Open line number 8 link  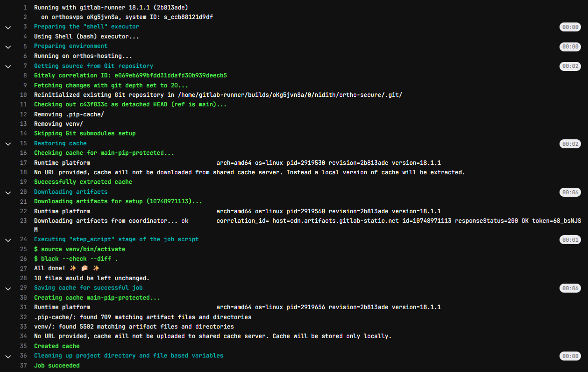pyautogui.click(x=25, y=75)
